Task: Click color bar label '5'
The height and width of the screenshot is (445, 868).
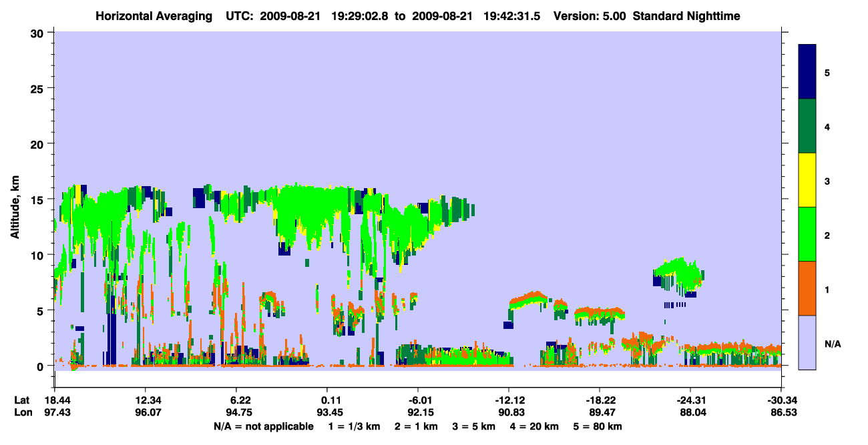Action: (827, 72)
